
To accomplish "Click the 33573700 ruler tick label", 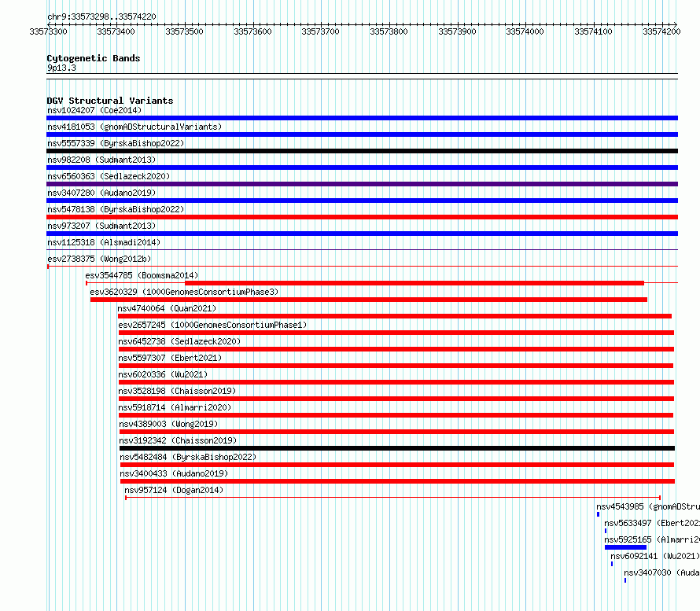I will (x=321, y=31).
